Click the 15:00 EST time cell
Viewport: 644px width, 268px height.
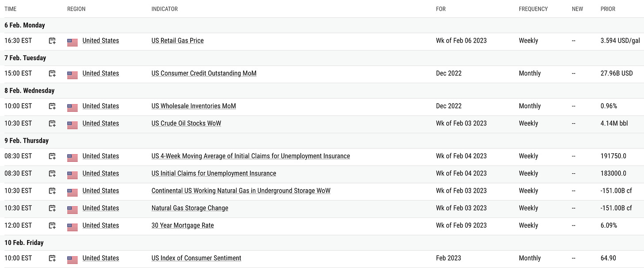tap(18, 74)
